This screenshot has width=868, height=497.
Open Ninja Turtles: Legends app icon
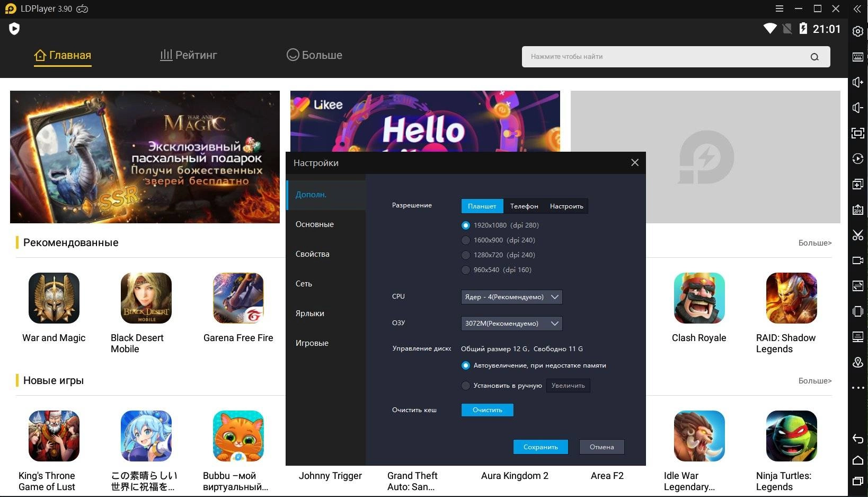pyautogui.click(x=791, y=436)
